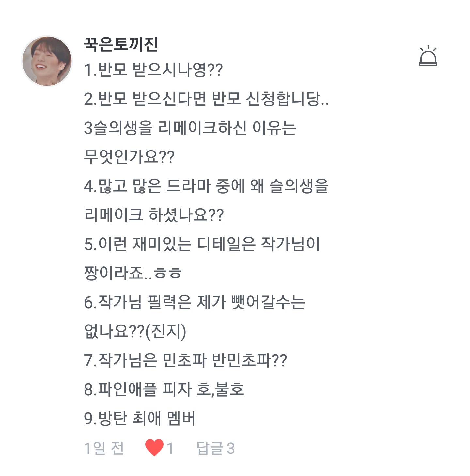Screen dimensions: 470x476
Task: Click the line '3슬의생을 리메이크하신 이유는'
Action: 190,128
